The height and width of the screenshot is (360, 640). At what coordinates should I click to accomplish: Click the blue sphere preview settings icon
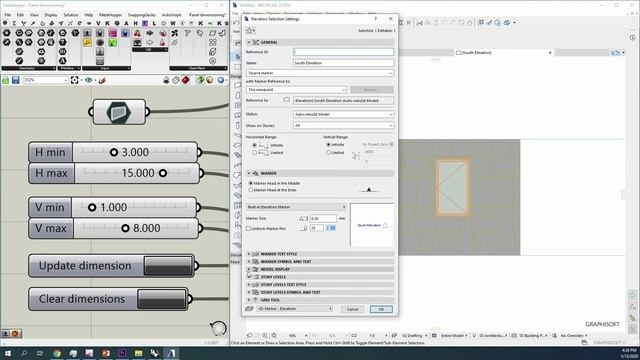pos(221,80)
